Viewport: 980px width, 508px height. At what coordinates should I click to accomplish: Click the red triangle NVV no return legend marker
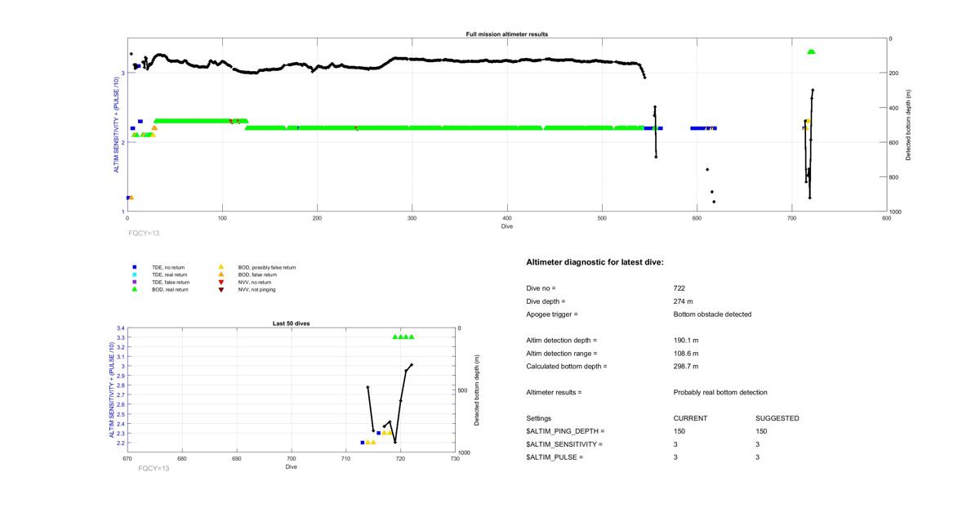pyautogui.click(x=220, y=282)
